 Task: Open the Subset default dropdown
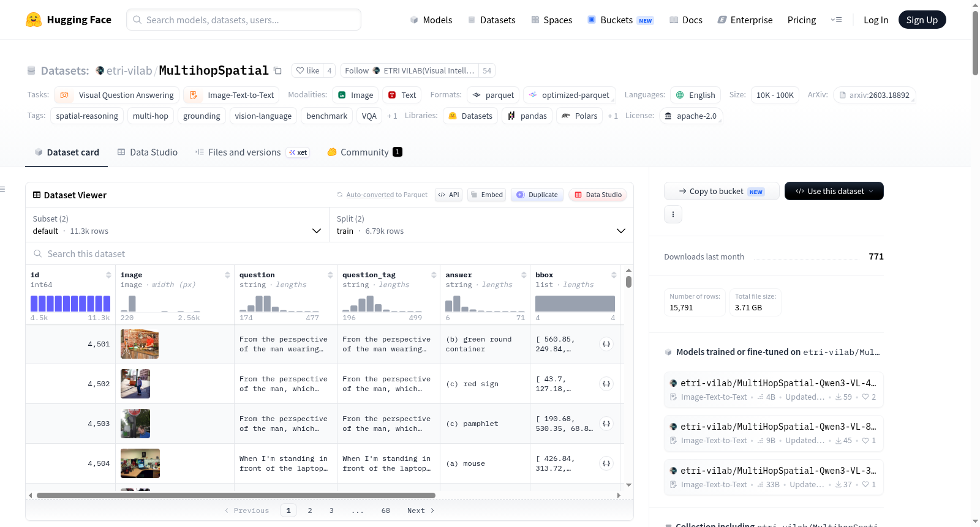click(177, 225)
